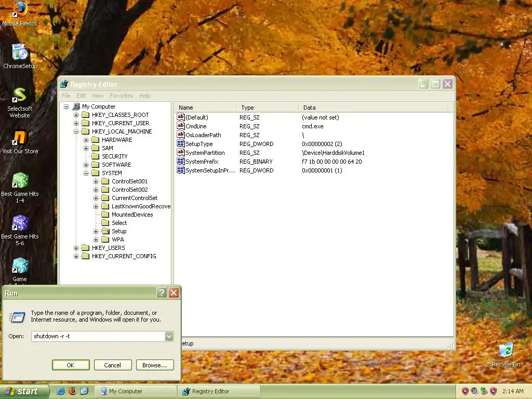
Task: Click Run dialog program icon
Action: click(17, 317)
